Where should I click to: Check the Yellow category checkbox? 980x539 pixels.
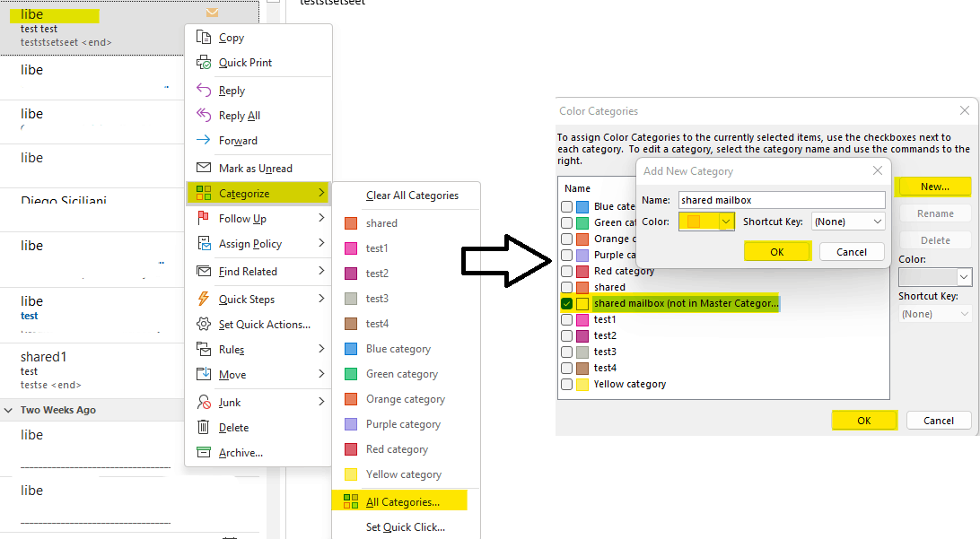click(x=567, y=384)
